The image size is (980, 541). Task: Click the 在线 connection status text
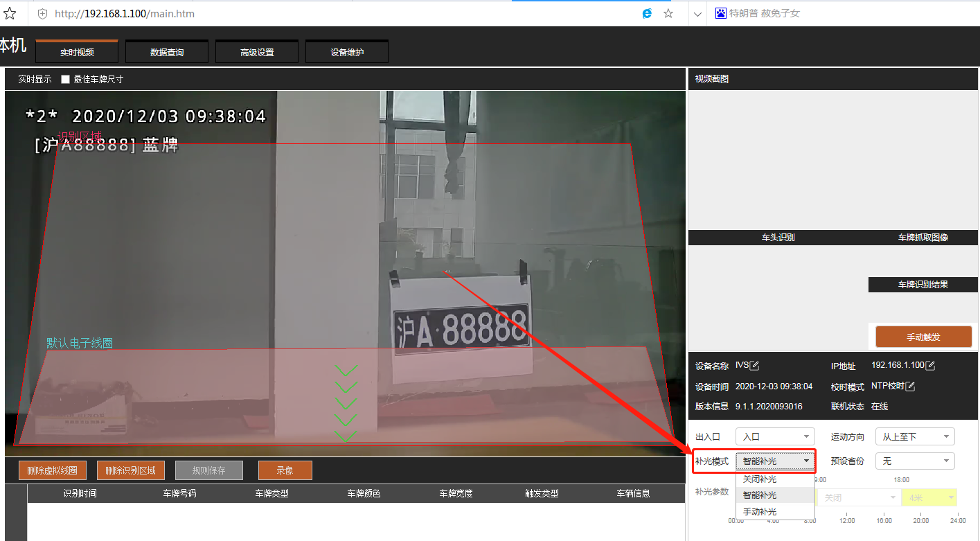(x=880, y=407)
